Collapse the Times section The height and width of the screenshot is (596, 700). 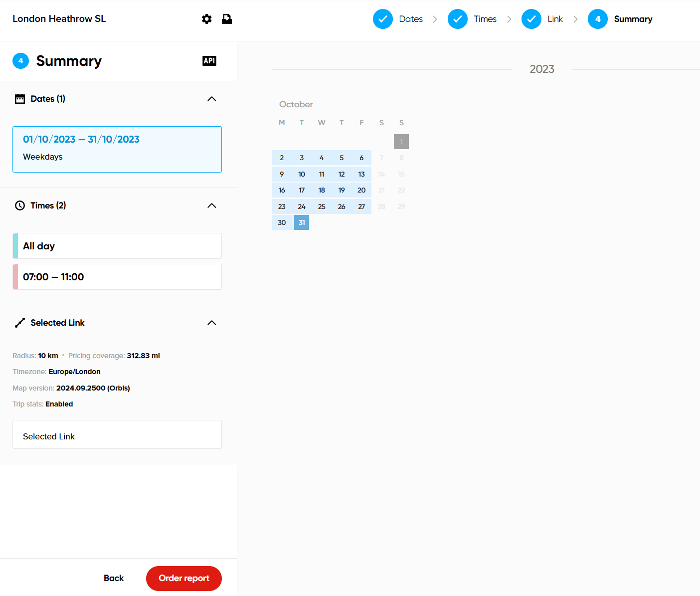pyautogui.click(x=212, y=205)
